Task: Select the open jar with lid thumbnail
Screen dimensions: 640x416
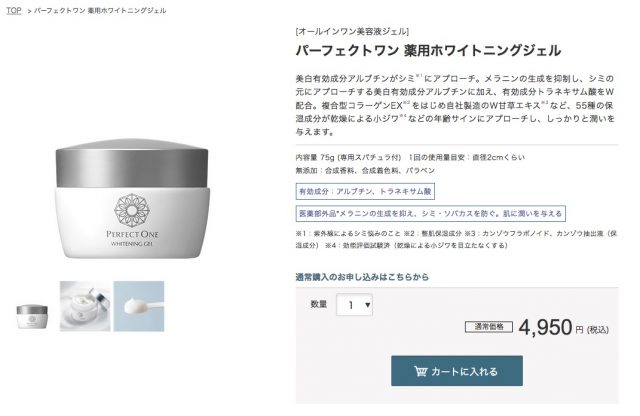Action: (x=85, y=306)
